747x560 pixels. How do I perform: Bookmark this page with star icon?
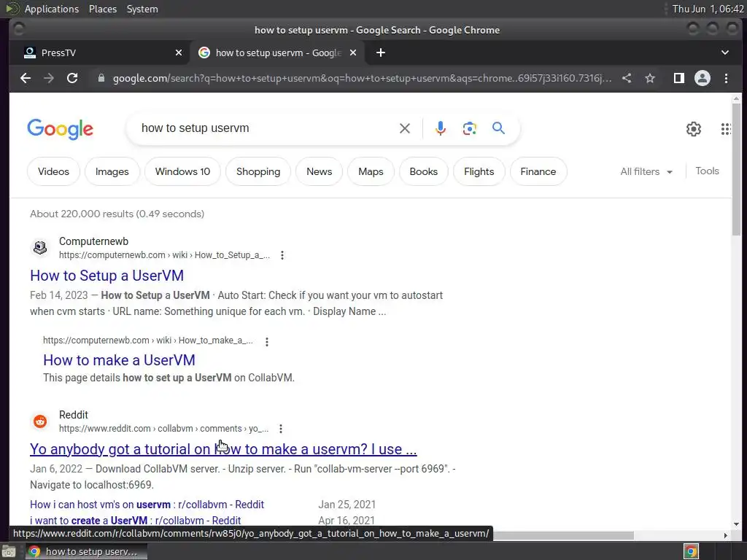(650, 78)
